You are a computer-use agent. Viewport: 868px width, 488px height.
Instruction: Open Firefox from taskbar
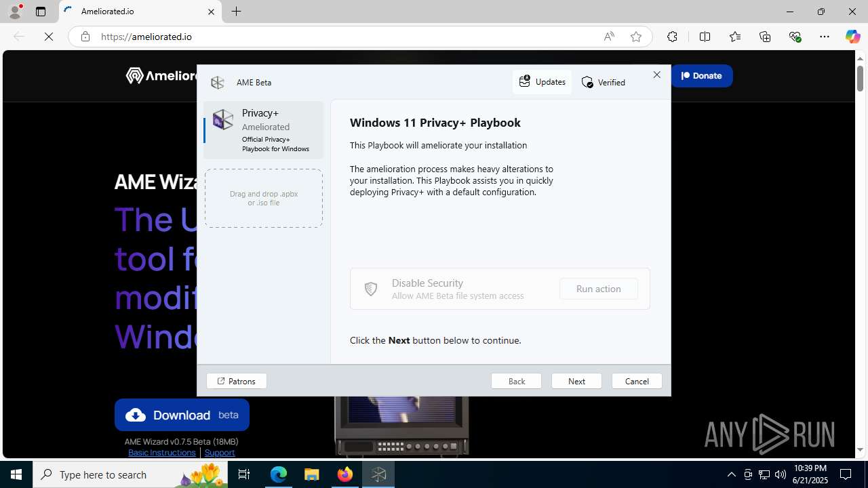pyautogui.click(x=345, y=474)
